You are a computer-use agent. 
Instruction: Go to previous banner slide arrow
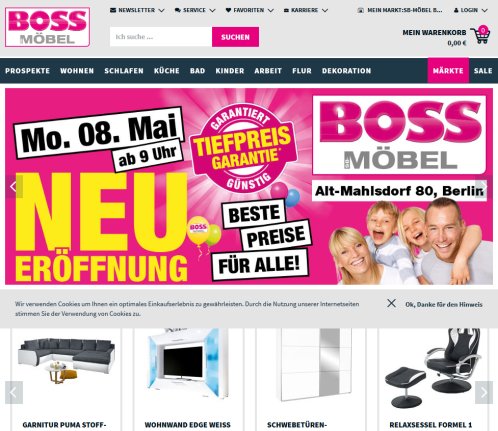tap(14, 187)
